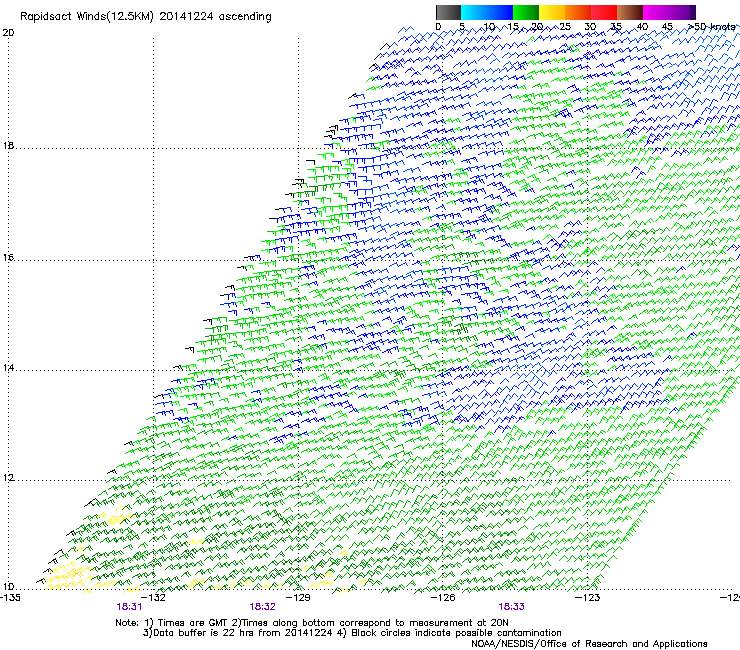
Task: Click the longitude label '-129'
Action: pyautogui.click(x=299, y=598)
